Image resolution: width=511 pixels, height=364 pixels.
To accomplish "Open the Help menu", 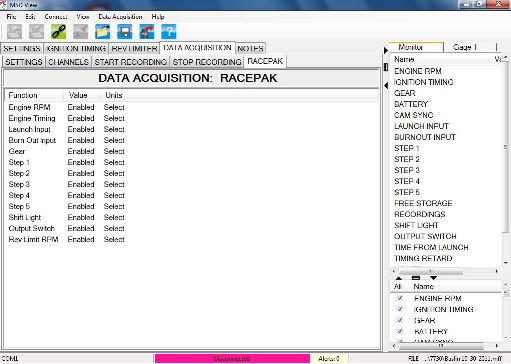I will [158, 17].
